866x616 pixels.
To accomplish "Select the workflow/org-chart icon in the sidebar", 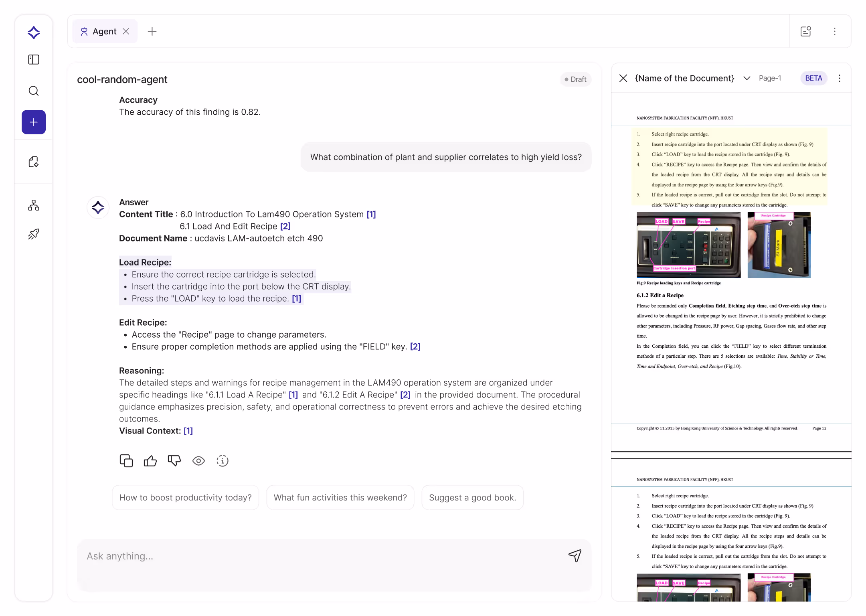I will (34, 205).
